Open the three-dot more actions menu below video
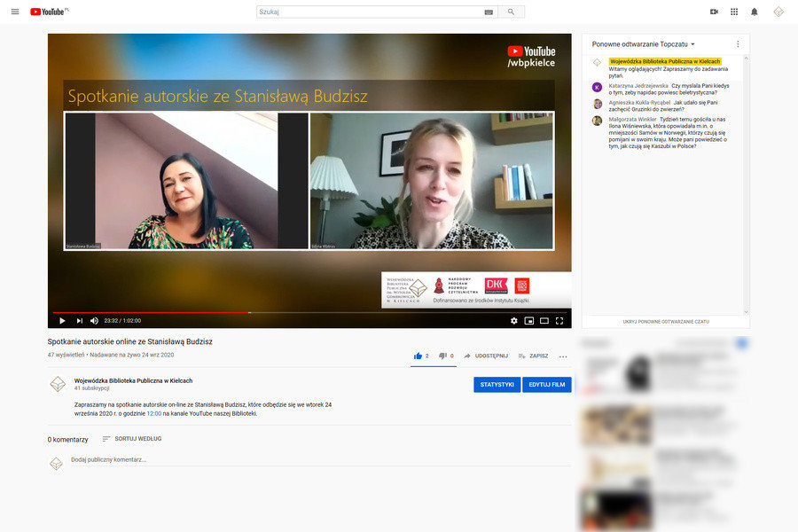Image resolution: width=798 pixels, height=532 pixels. [563, 356]
